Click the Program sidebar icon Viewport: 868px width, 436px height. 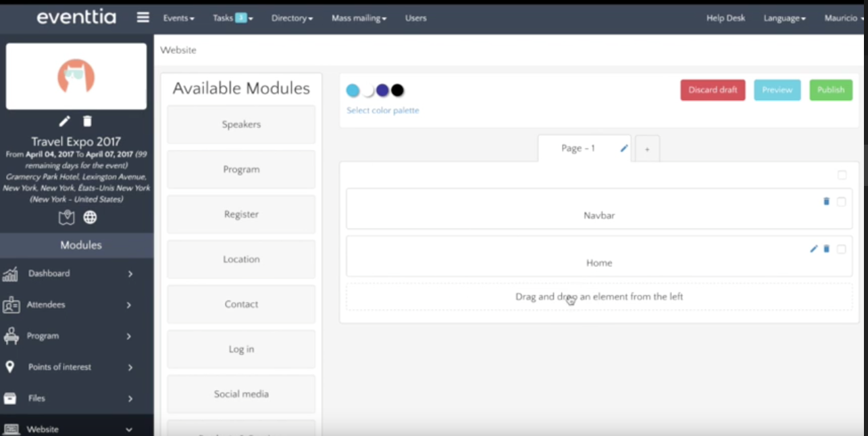(10, 336)
